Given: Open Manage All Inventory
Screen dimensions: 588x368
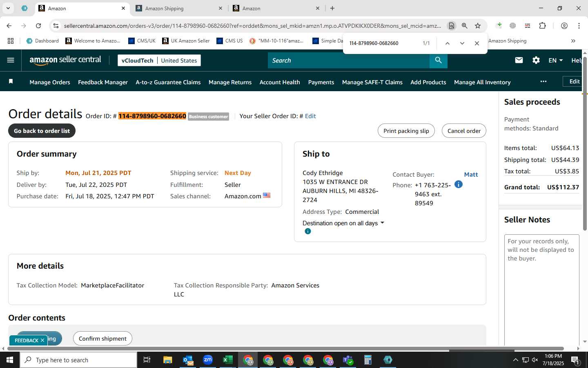Looking at the screenshot, I should coord(482,82).
